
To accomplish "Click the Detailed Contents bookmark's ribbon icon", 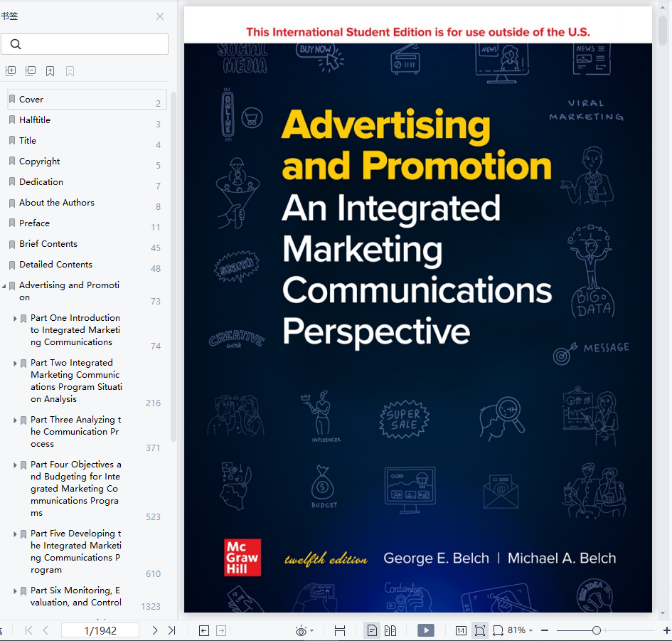I will tap(12, 265).
